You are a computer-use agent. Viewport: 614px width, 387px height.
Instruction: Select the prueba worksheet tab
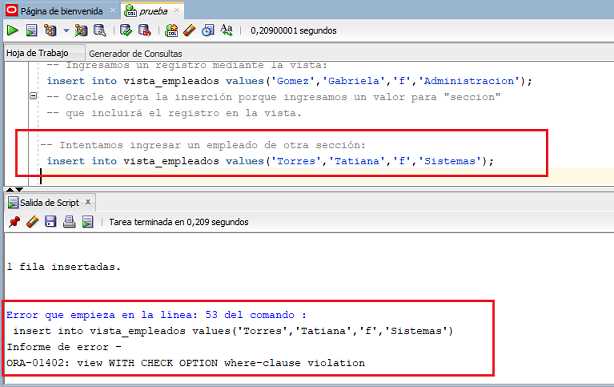pyautogui.click(x=154, y=11)
